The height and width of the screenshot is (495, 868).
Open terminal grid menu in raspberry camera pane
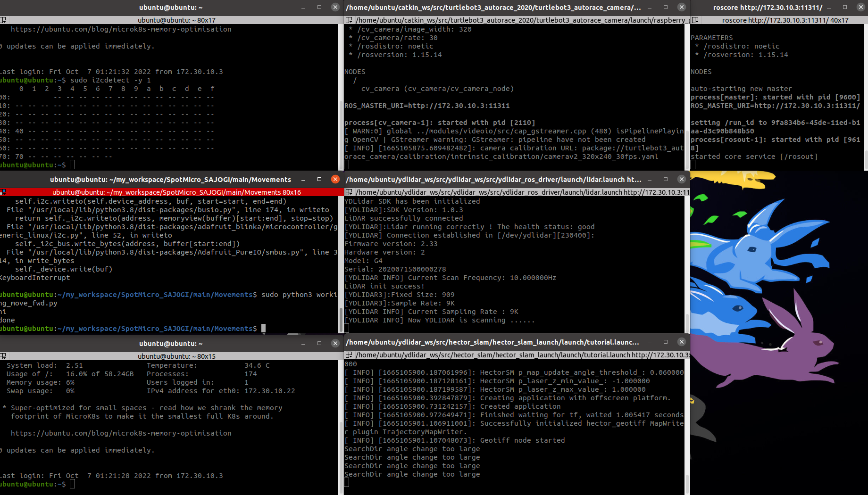pyautogui.click(x=349, y=20)
